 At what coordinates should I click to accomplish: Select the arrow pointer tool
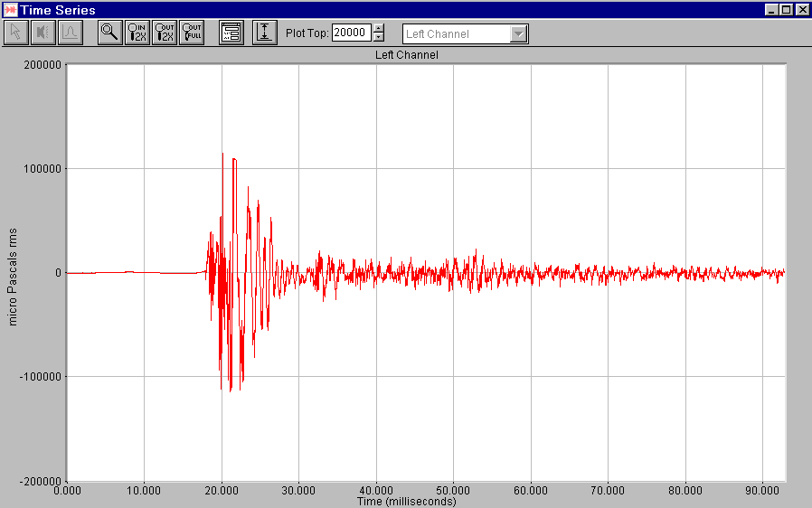tap(16, 33)
